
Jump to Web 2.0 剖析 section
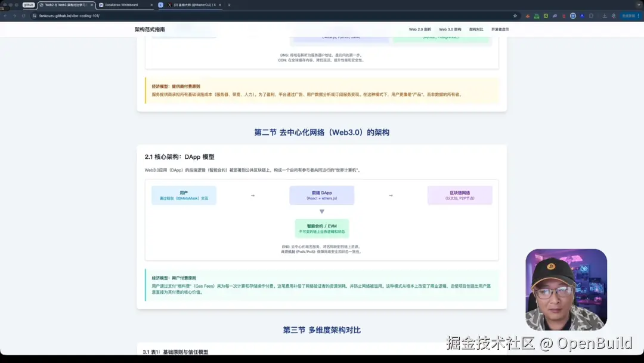point(420,29)
